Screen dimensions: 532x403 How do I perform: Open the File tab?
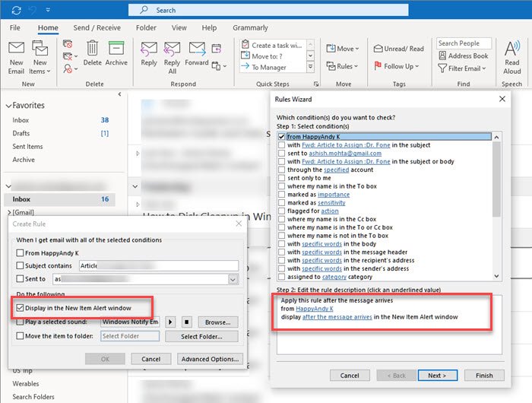[x=15, y=28]
